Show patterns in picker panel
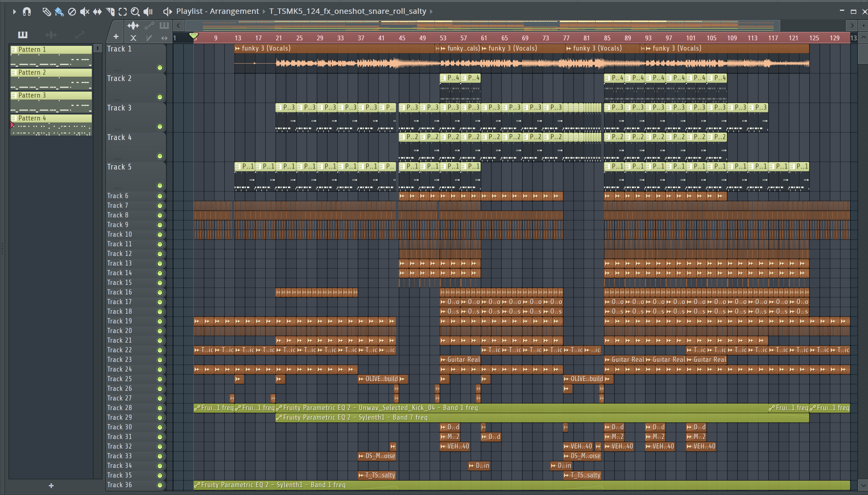This screenshot has height=495, width=868. (x=23, y=34)
